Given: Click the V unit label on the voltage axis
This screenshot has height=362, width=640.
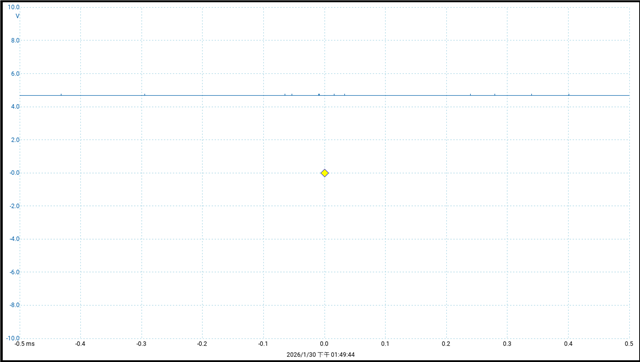Looking at the screenshot, I should click(x=18, y=16).
